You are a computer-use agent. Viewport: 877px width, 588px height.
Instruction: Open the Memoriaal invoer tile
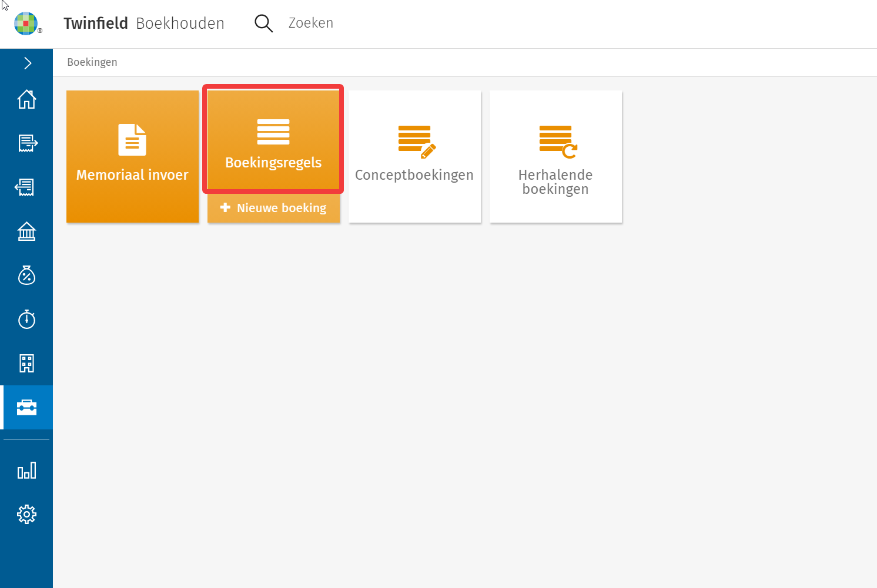[132, 156]
